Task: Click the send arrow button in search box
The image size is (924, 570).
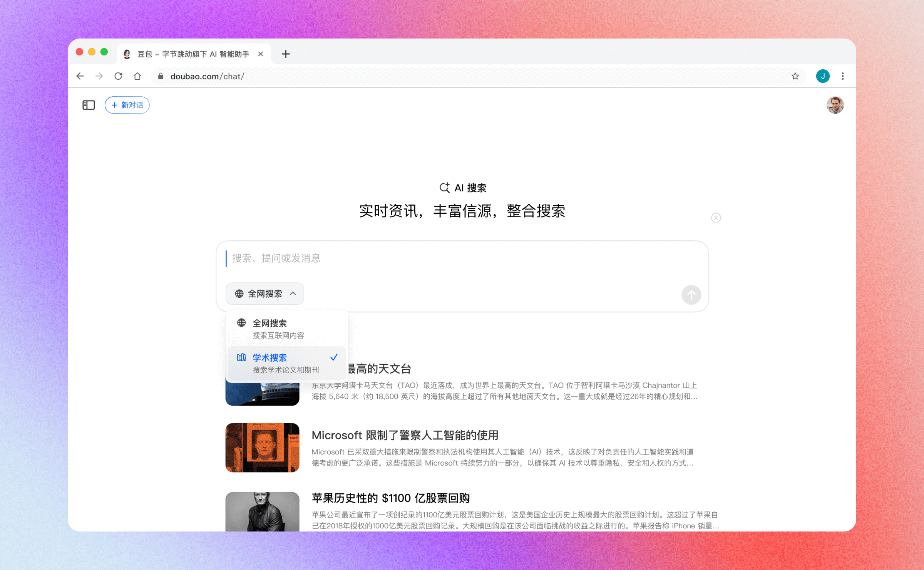Action: click(691, 295)
